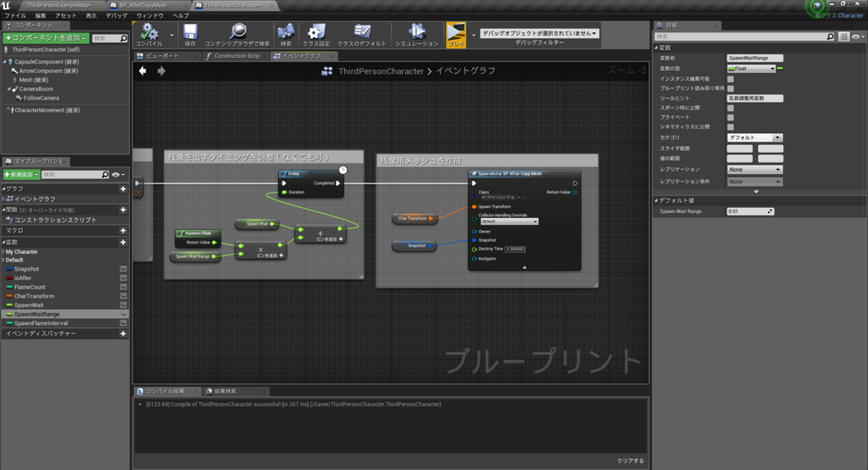
Task: Collapse SpawnActor node advanced pins arrow
Action: point(524,267)
